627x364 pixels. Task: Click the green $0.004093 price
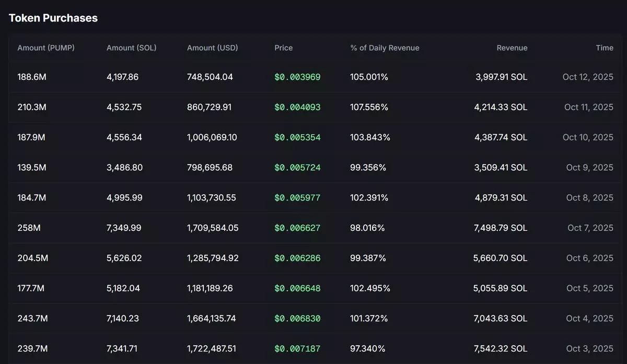pyautogui.click(x=297, y=108)
